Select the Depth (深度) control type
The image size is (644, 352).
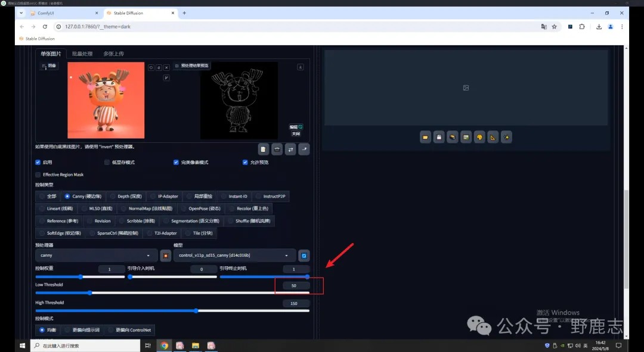[126, 197]
